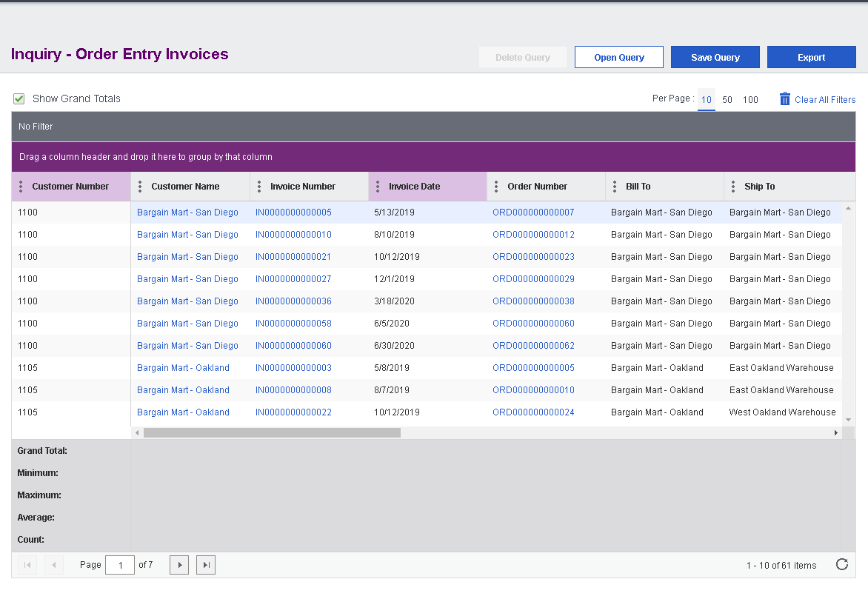Screen dimensions: 868x599
Task: Open invoice IN0000000000060
Action: pyautogui.click(x=293, y=345)
